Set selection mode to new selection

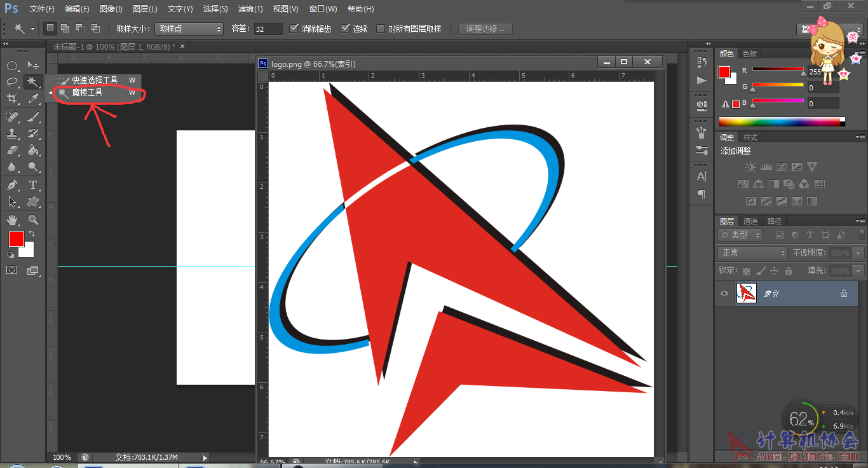[x=50, y=28]
